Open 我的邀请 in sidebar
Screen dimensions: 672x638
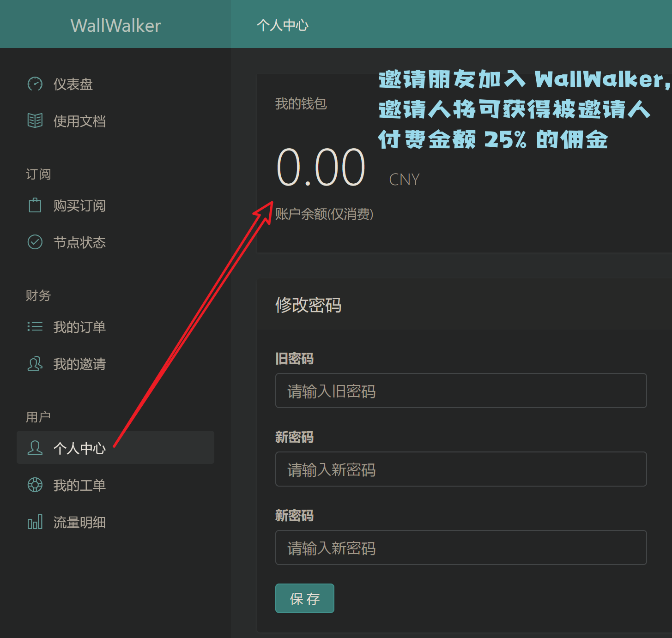pos(79,364)
